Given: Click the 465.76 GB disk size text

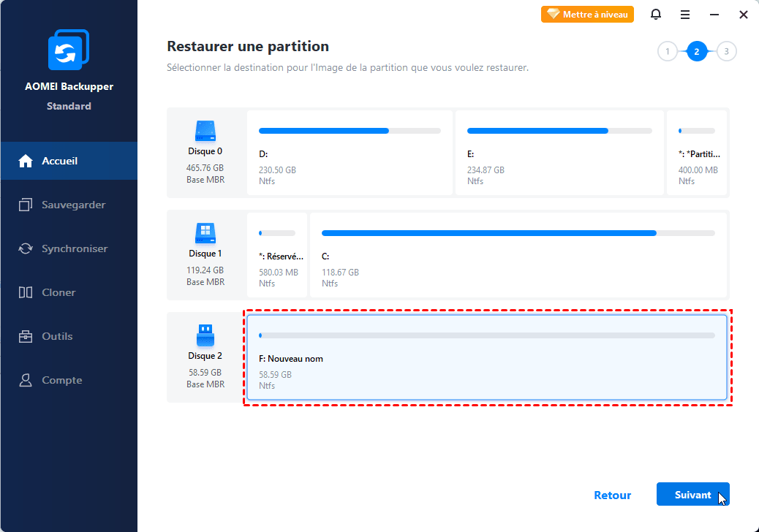Looking at the screenshot, I should pos(205,168).
